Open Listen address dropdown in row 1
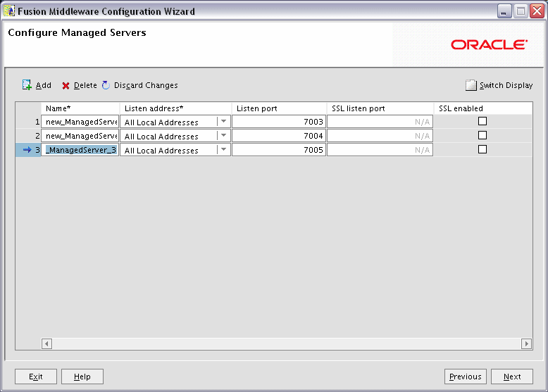Screen dimensions: 548x392 [224, 122]
